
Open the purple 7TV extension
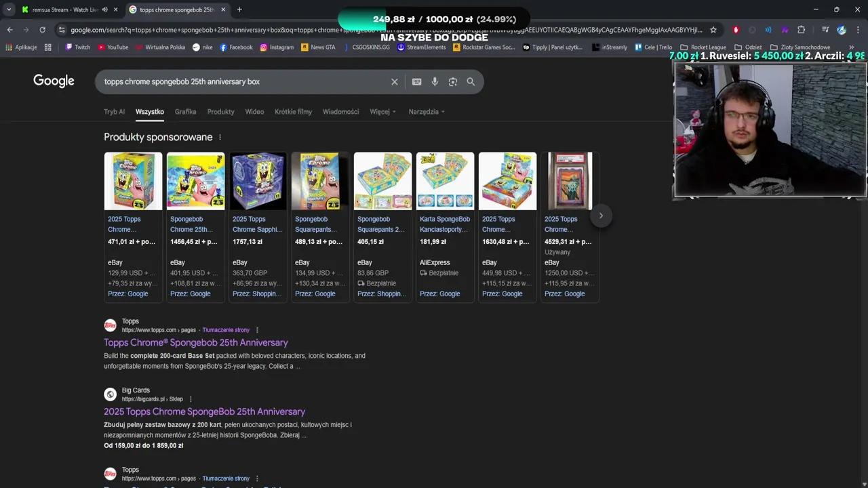(x=785, y=30)
